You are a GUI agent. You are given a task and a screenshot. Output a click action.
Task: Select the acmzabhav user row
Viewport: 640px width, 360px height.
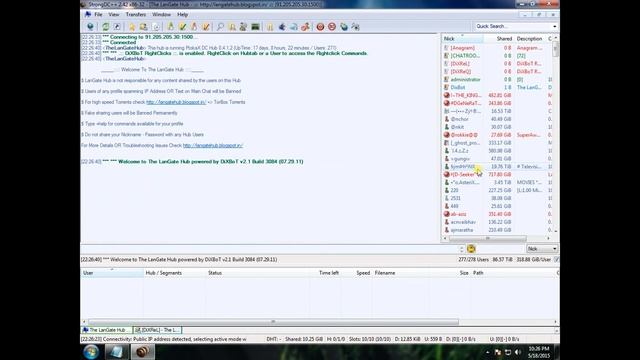click(496, 222)
